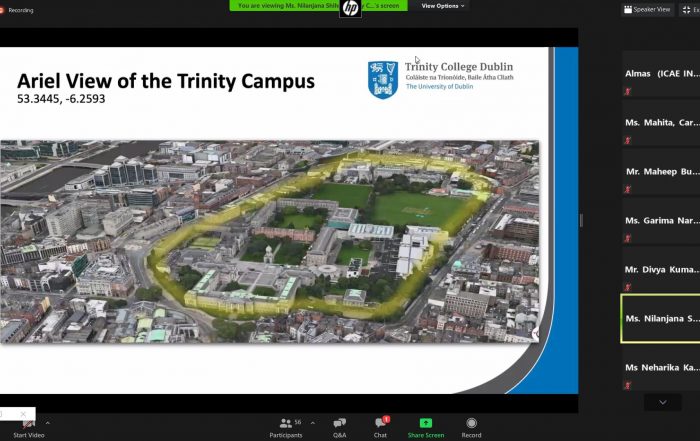Click the red chat notification badge

(x=386, y=419)
